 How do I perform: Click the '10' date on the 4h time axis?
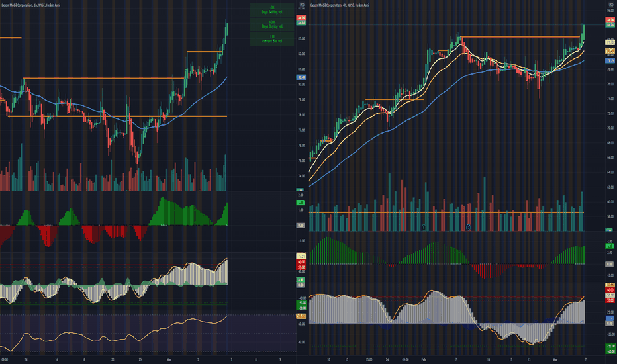(328, 359)
